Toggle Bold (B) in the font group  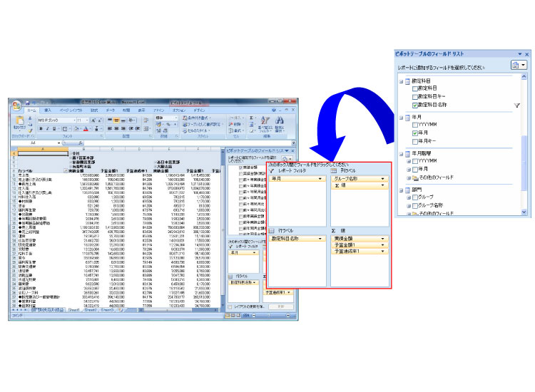(x=41, y=129)
